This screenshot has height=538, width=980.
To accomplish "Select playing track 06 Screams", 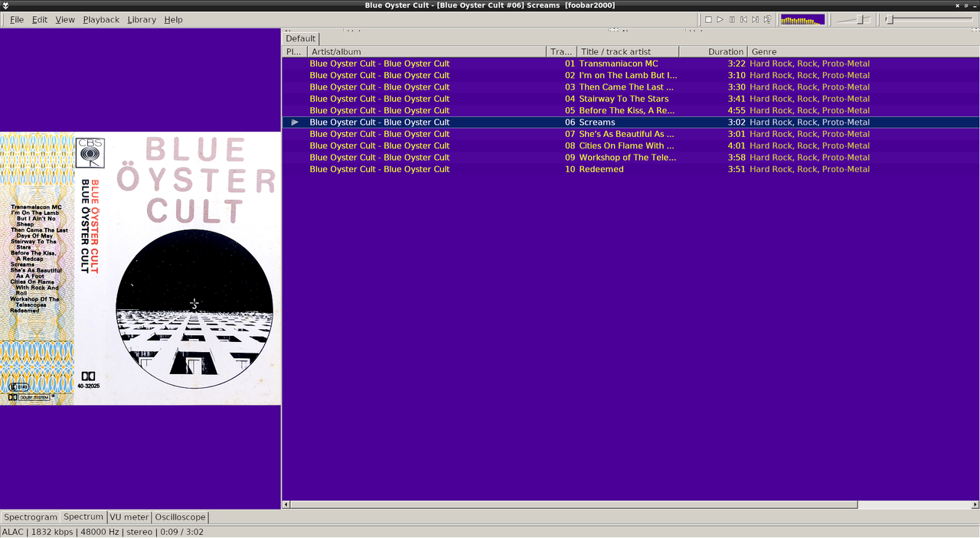I will click(x=631, y=122).
